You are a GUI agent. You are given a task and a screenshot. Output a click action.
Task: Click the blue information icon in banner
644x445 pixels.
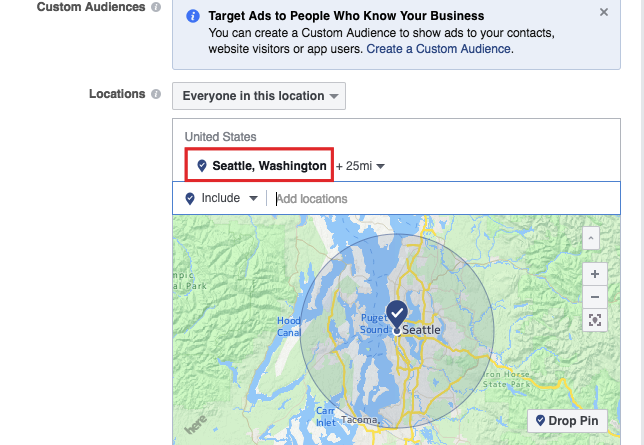pos(193,16)
